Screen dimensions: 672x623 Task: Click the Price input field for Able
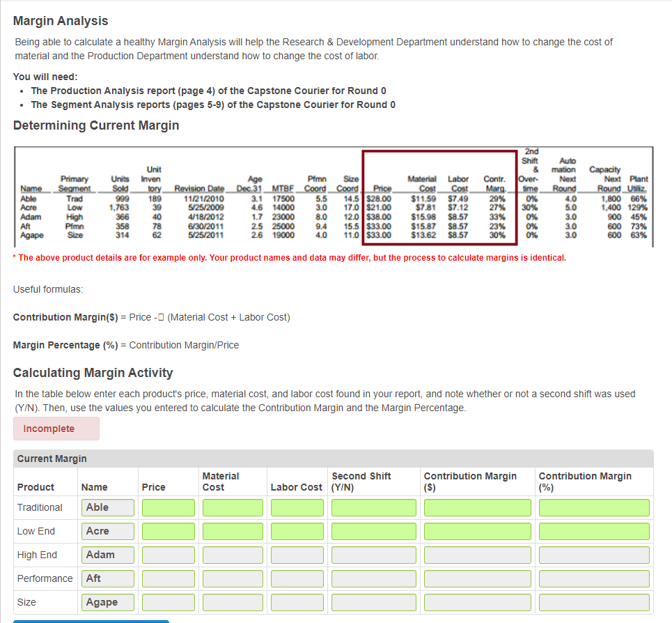tap(168, 507)
